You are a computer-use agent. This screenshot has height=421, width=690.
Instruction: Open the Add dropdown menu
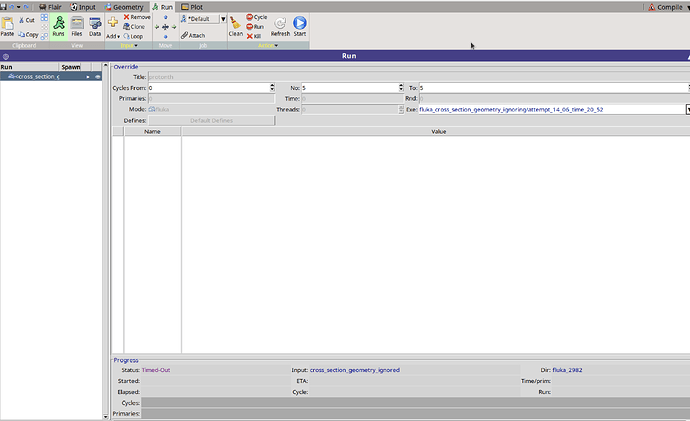(x=113, y=37)
